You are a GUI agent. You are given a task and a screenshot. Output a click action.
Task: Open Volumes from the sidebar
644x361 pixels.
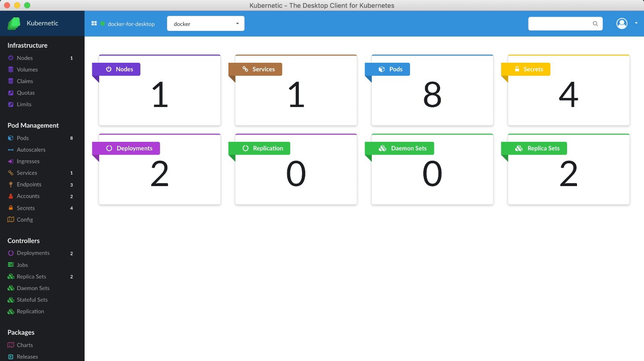pyautogui.click(x=27, y=70)
